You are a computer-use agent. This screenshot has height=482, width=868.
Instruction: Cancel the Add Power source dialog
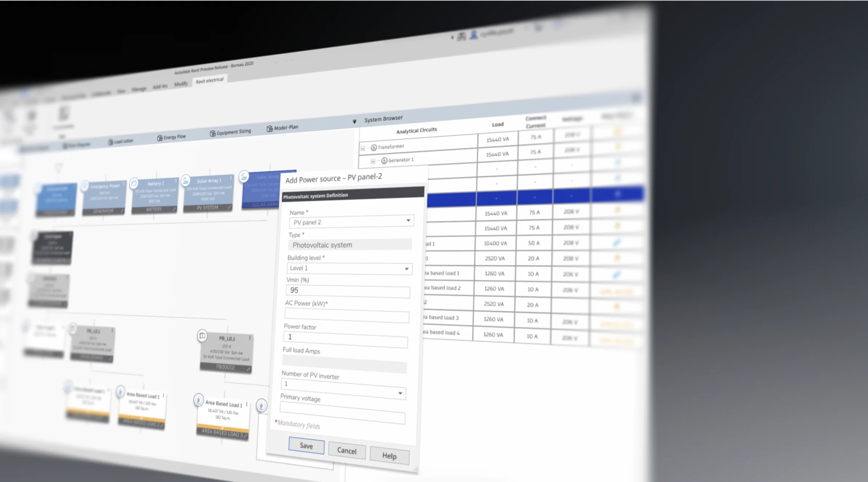(x=347, y=451)
